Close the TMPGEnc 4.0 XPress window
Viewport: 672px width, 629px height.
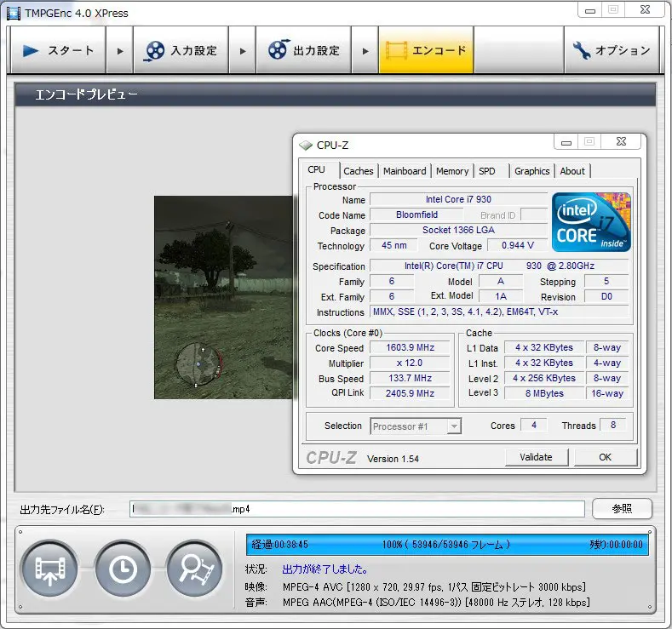[645, 10]
